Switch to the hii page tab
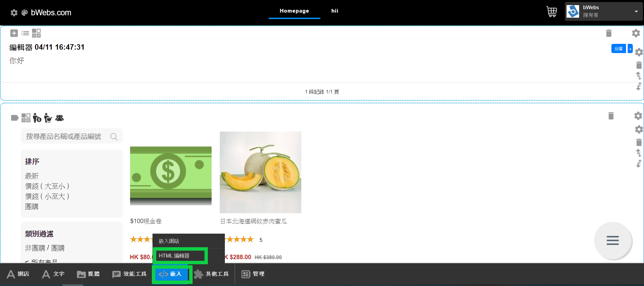 pyautogui.click(x=335, y=11)
